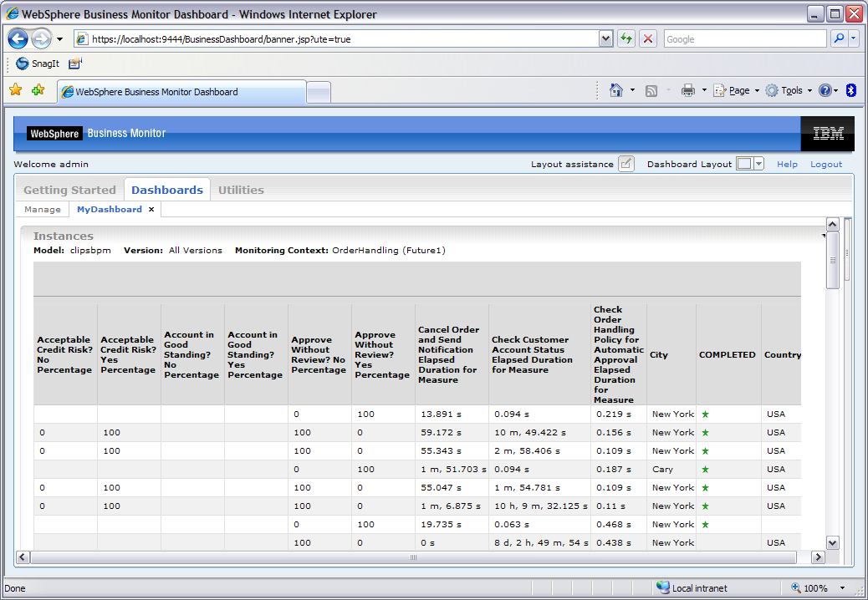Viewport: 868px width, 600px height.
Task: Click the vertical scrollbar thumb
Action: pyautogui.click(x=833, y=260)
